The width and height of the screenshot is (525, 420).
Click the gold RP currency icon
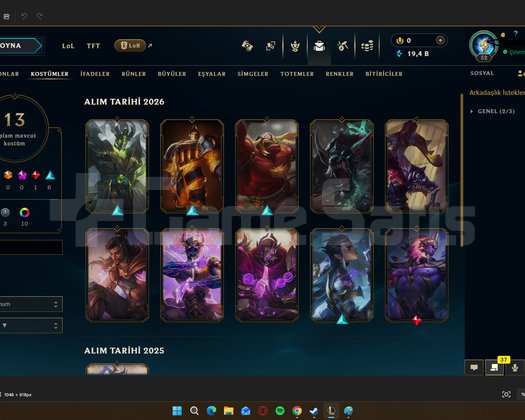(x=399, y=41)
